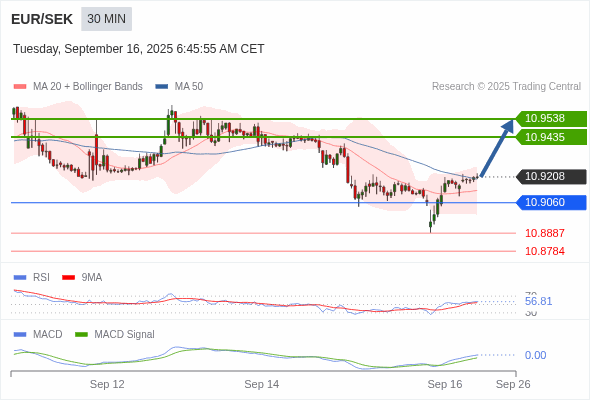Image resolution: width=590 pixels, height=400 pixels.
Task: Click the 9MA legend label
Action: (92, 278)
